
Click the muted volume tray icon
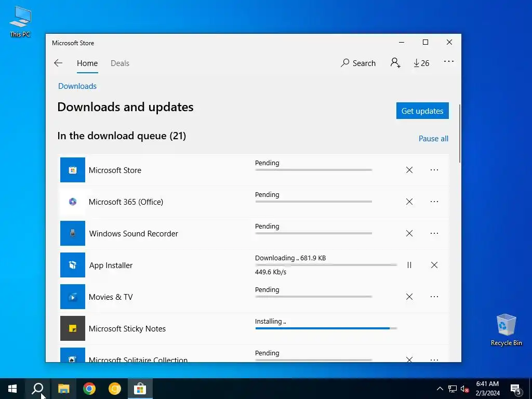(465, 389)
